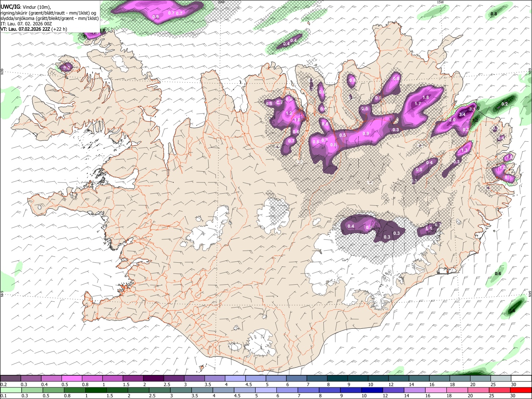Select the crimson swatch between 25 and 30, lower legend
The height and width of the screenshot is (399, 532).
500,390
